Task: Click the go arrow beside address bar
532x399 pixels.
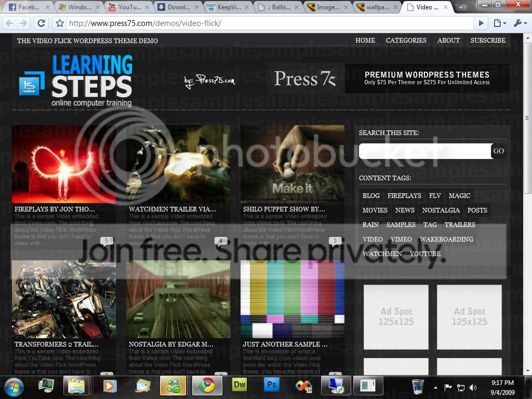Action: click(x=481, y=23)
